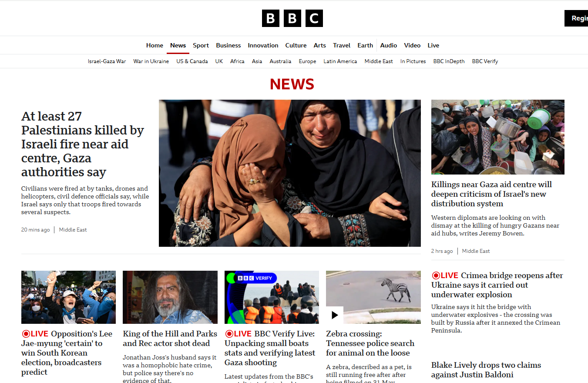
Task: Open the Earth section
Action: pyautogui.click(x=365, y=45)
